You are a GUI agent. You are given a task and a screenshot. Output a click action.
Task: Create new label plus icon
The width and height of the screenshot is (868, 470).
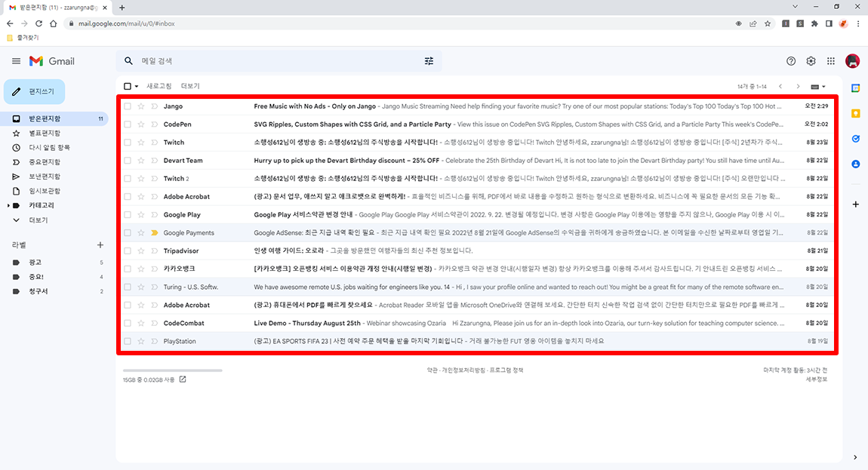(x=100, y=244)
